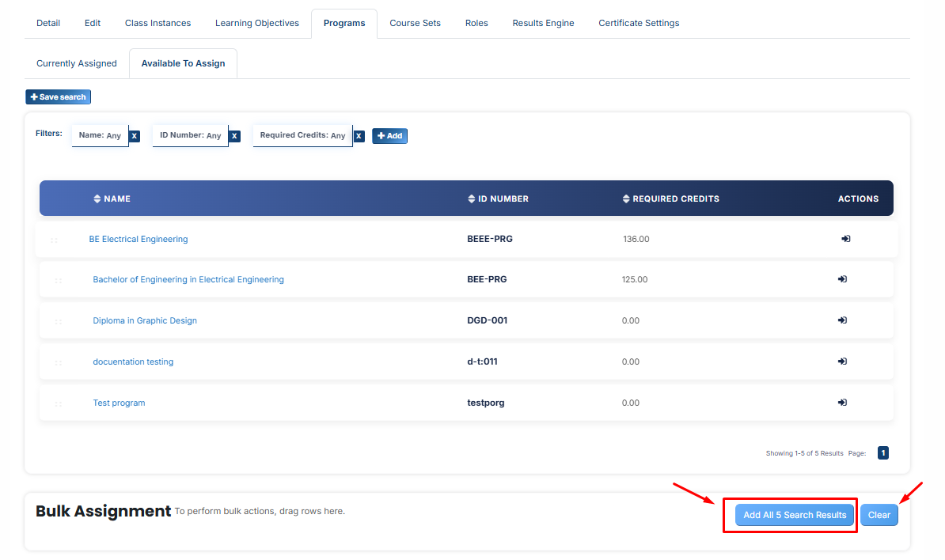
Task: Clear the bulk assignment selection
Action: tap(879, 515)
